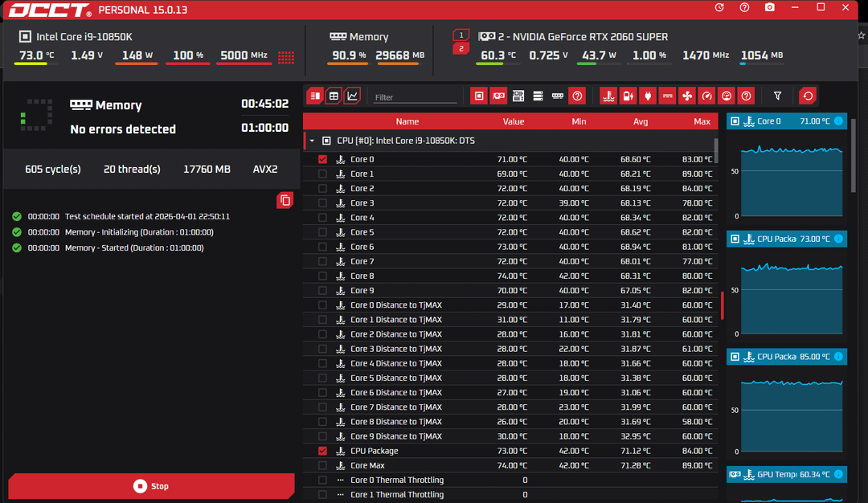This screenshot has height=503, width=868.
Task: Sort the table by the Max column
Action: 702,121
